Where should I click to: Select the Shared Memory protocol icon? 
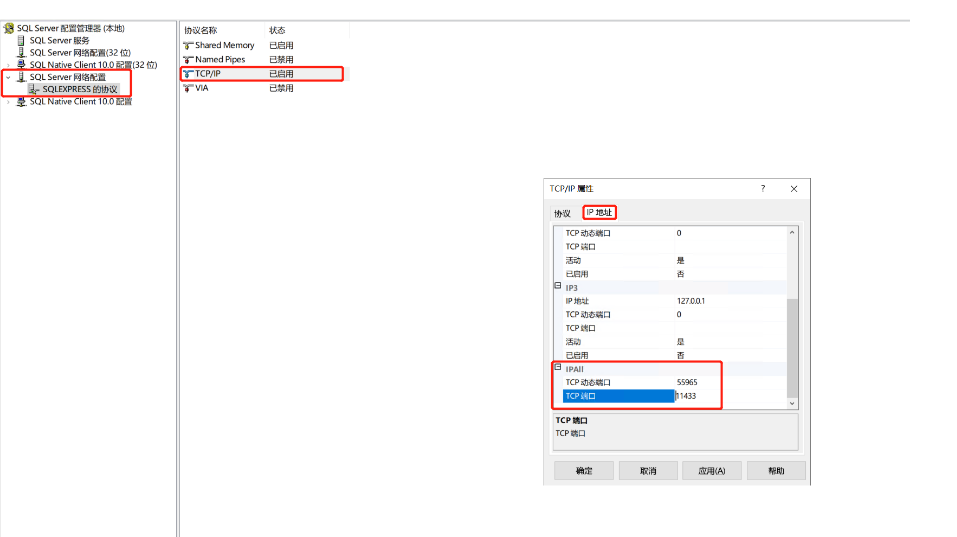(188, 46)
